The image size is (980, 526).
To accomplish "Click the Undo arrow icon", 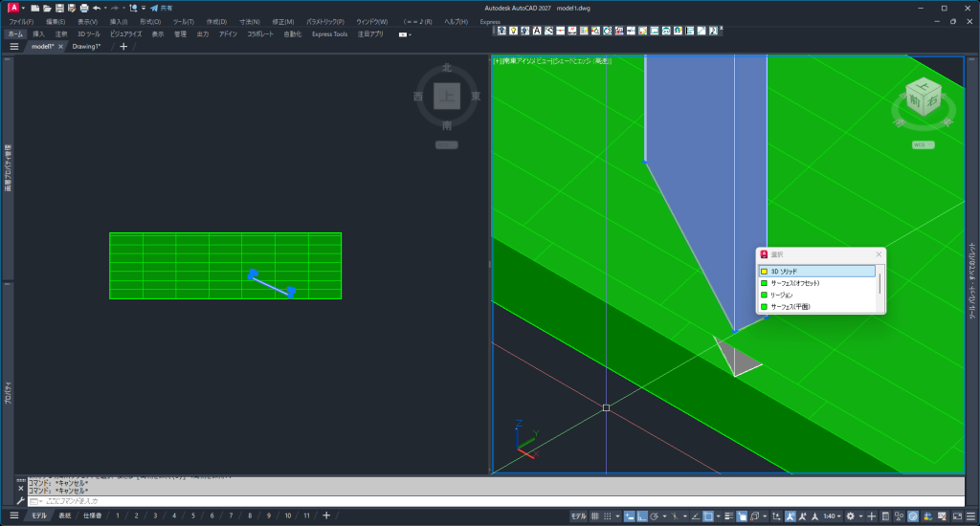I will [x=97, y=8].
